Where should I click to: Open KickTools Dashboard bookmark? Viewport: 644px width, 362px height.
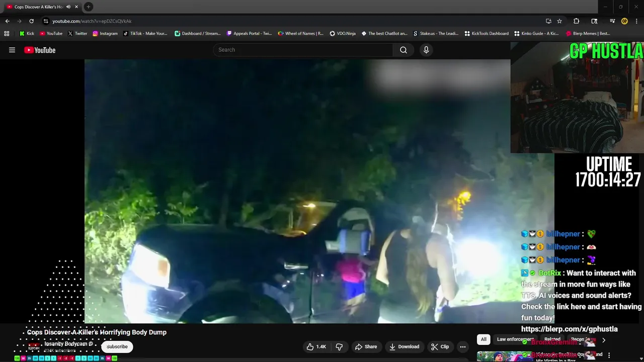coord(487,34)
